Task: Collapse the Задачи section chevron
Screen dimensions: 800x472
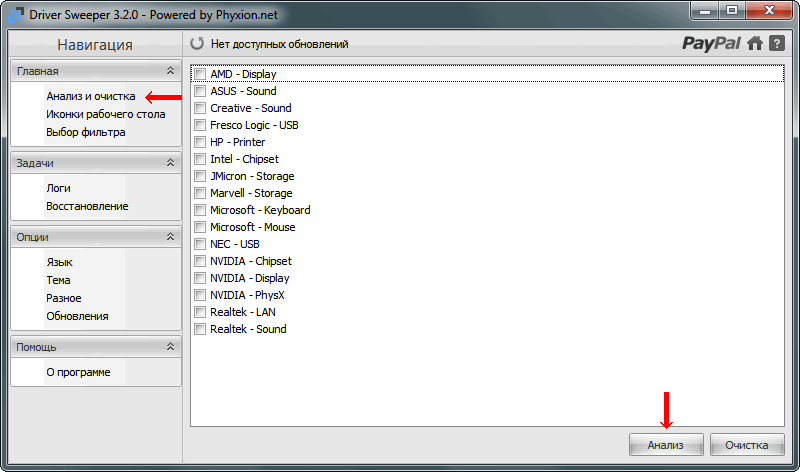Action: 170,163
